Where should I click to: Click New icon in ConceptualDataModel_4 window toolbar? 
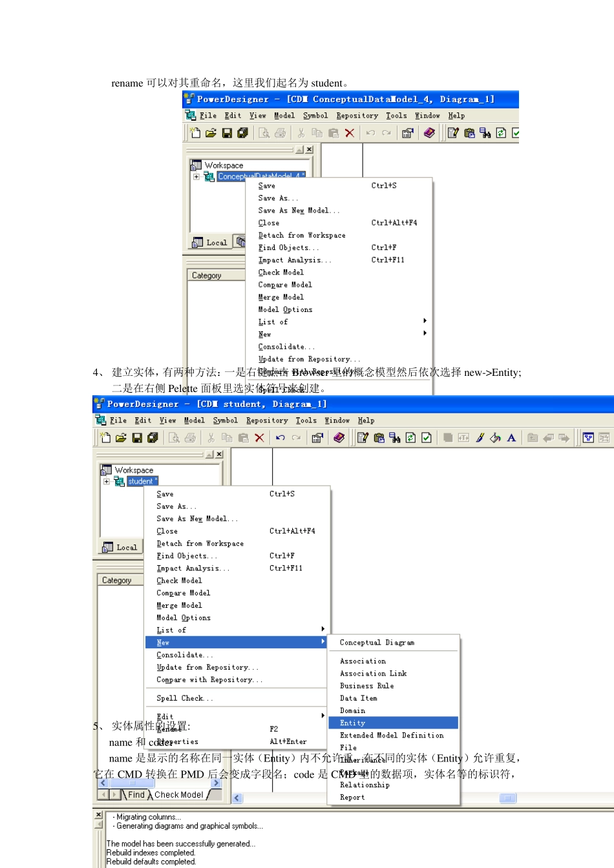195,133
